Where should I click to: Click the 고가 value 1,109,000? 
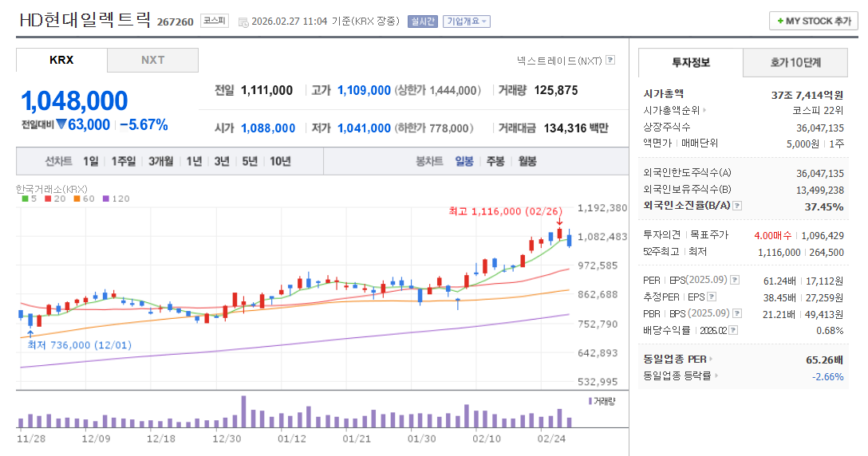[365, 90]
